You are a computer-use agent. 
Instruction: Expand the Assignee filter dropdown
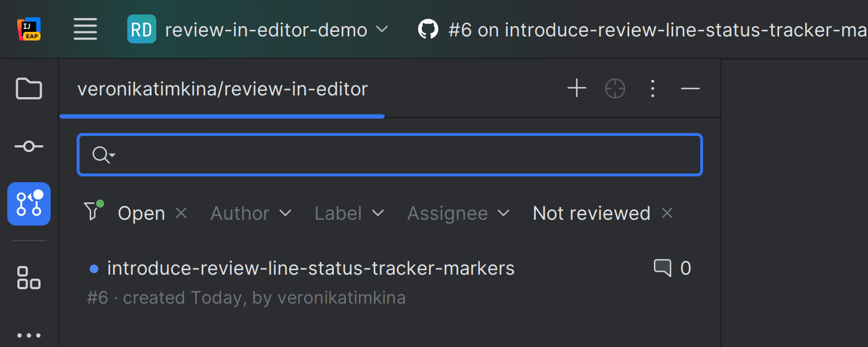coord(458,213)
